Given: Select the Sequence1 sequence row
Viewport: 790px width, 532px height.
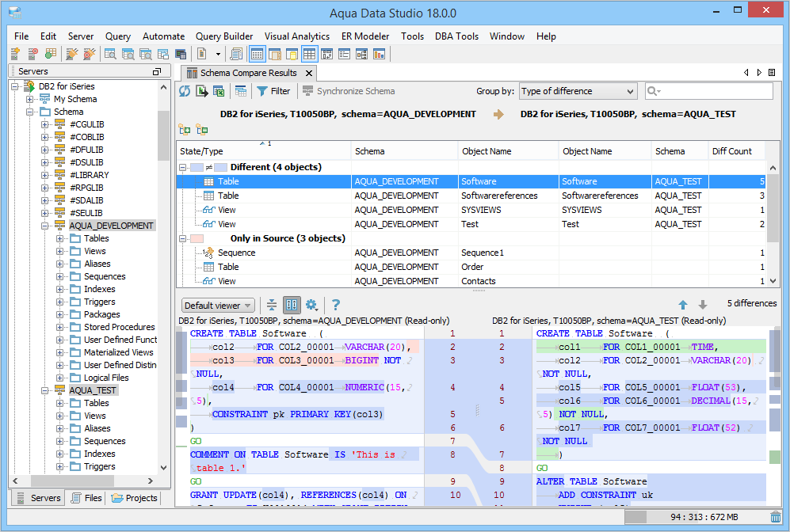Looking at the screenshot, I should pos(471,253).
